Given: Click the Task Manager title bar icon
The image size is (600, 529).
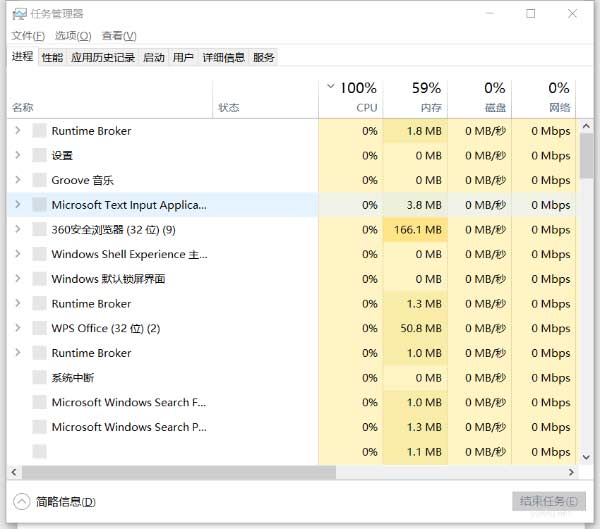Looking at the screenshot, I should click(20, 14).
